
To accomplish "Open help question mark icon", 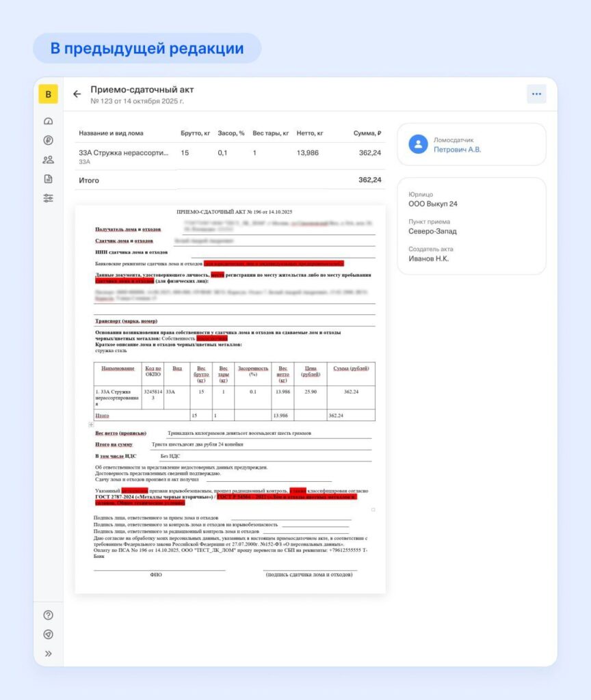I will 48,615.
